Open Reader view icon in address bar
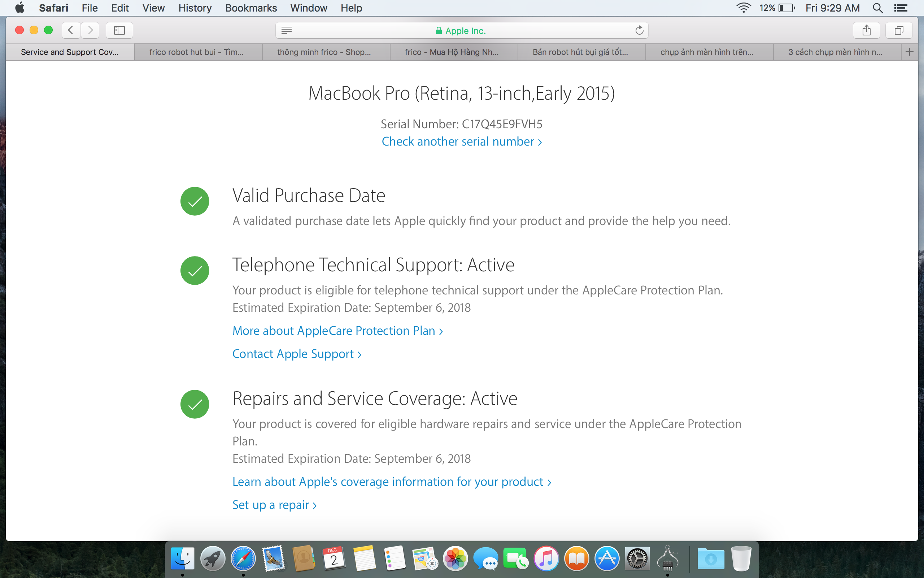 click(x=286, y=30)
